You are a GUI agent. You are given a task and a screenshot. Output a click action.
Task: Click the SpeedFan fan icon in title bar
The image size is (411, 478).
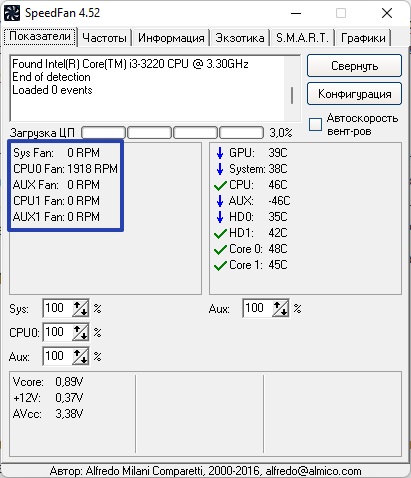click(12, 13)
